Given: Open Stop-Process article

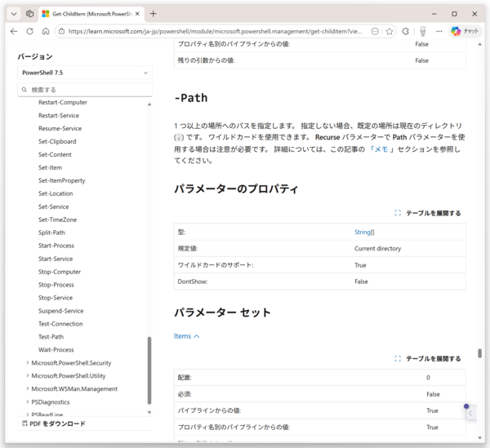Looking at the screenshot, I should [56, 285].
